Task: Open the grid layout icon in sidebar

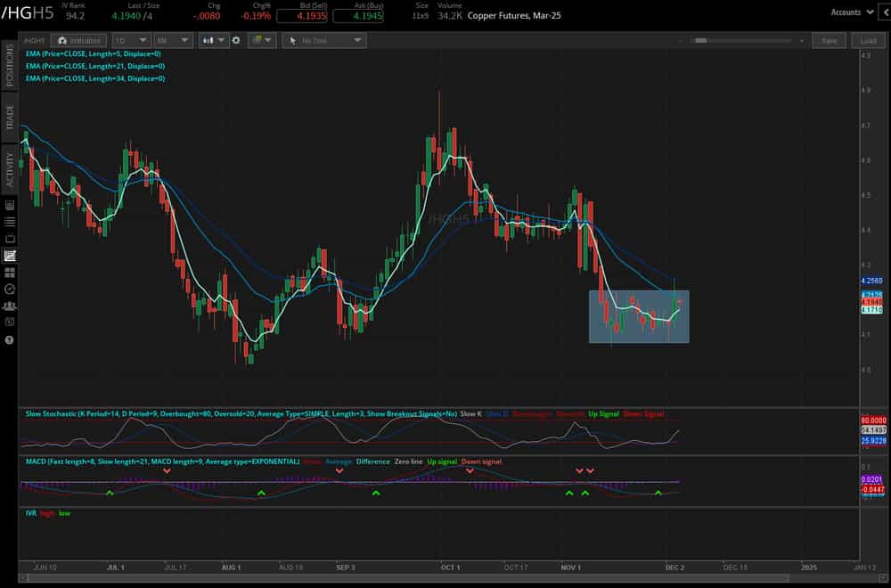Action: (x=10, y=273)
